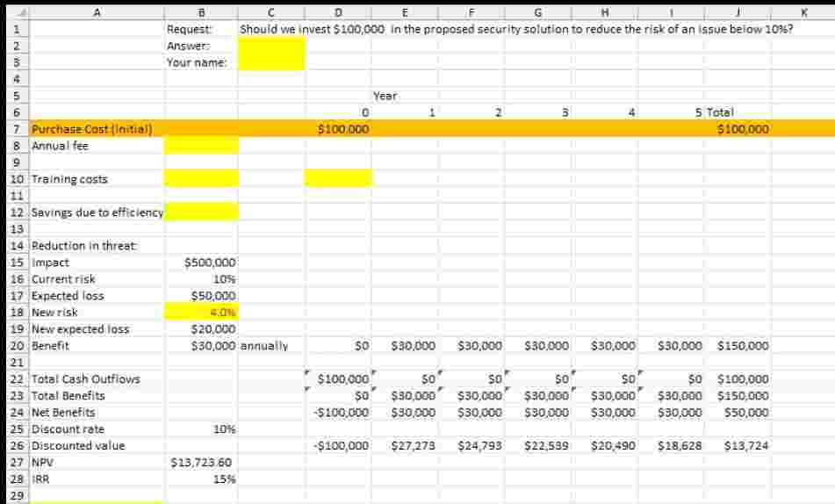
Task: Click Discounted value $20,490 cell
Action: pos(613,445)
